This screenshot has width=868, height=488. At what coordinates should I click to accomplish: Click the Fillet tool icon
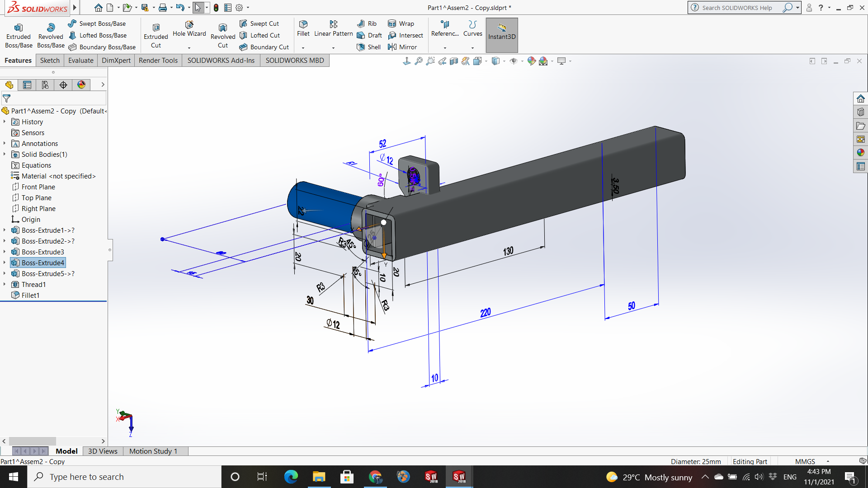click(x=303, y=24)
